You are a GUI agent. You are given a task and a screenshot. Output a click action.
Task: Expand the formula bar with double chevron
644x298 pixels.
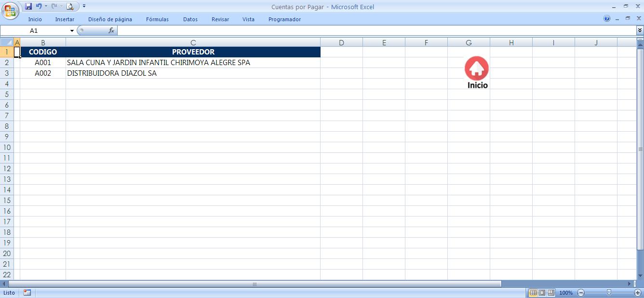(x=640, y=30)
